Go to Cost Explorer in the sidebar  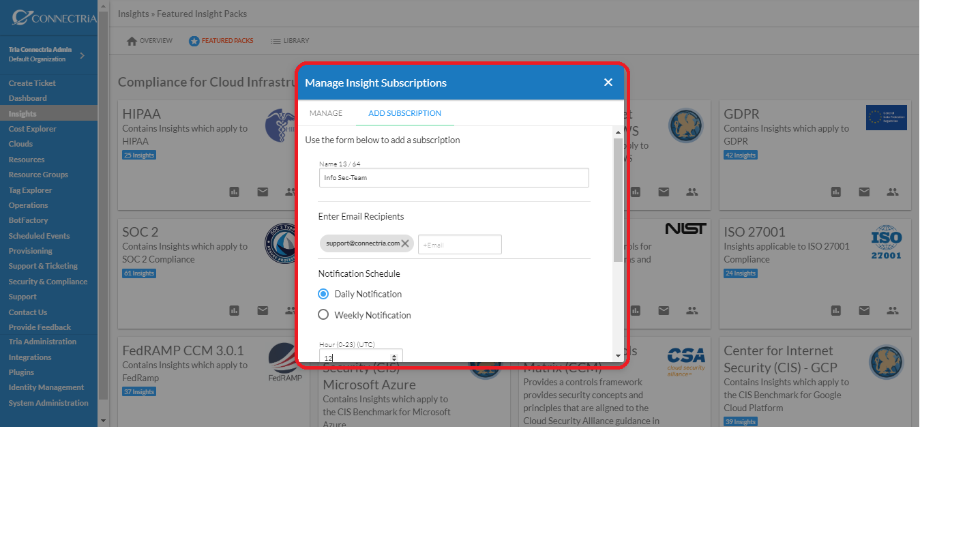tap(33, 129)
